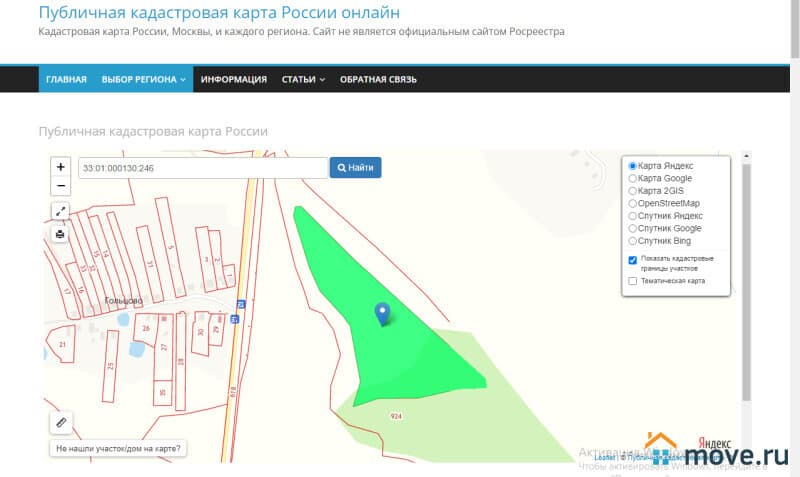Select Карта 2GIS radio option
This screenshot has height=477, width=800.
tap(633, 191)
